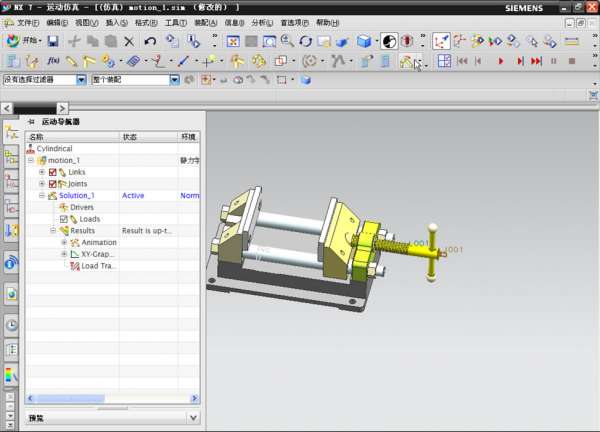Collapse the Solution_1 tree node
Image resolution: width=600 pixels, height=432 pixels.
pos(42,196)
